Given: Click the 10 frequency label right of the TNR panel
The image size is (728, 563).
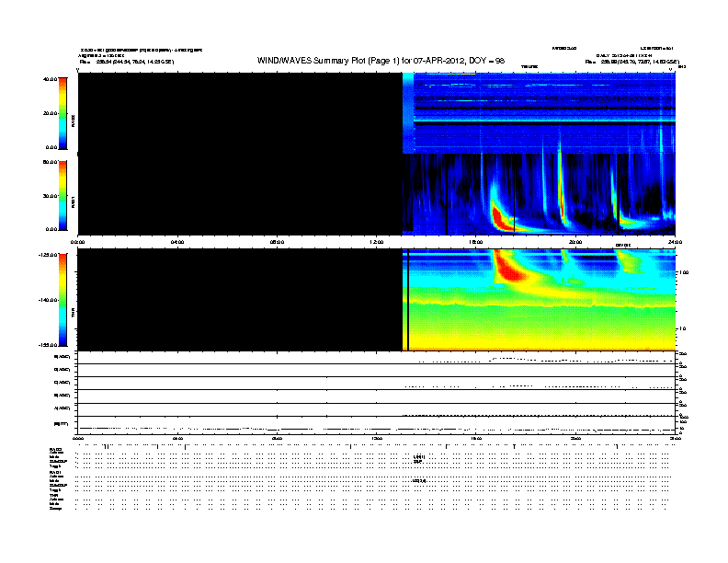Looking at the screenshot, I should coord(682,328).
